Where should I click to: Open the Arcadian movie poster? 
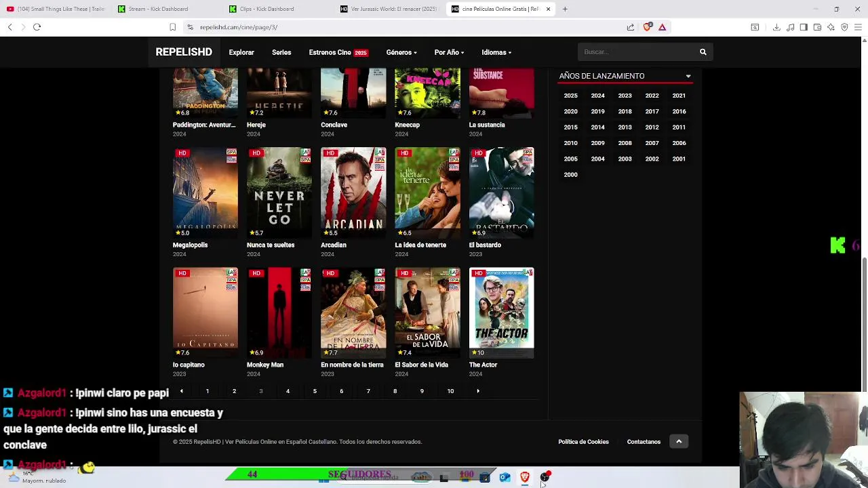pos(353,192)
